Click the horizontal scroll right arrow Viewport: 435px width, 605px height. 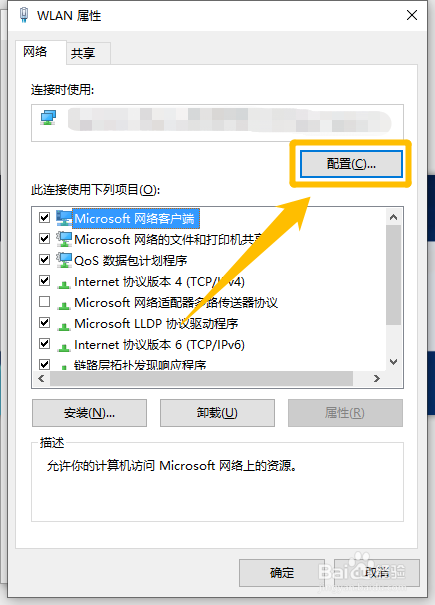point(377,379)
